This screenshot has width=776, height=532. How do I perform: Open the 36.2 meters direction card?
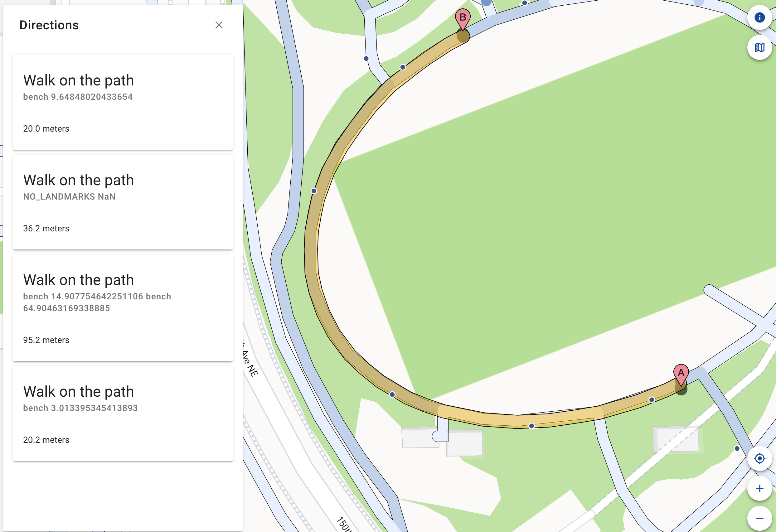(123, 202)
